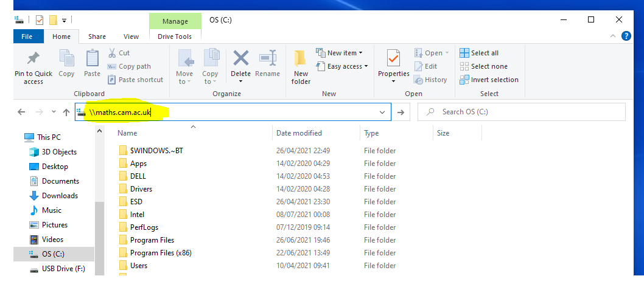This screenshot has width=644, height=304.
Task: Select the Program Files folder
Action: point(152,240)
